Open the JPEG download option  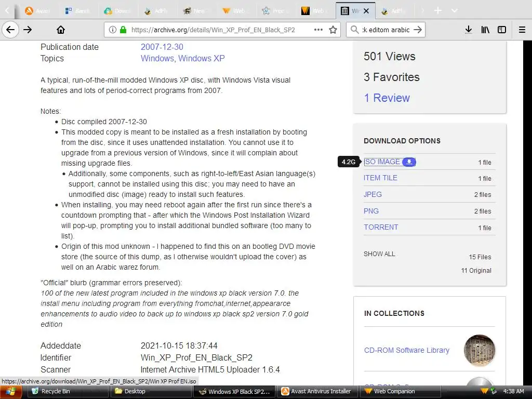pyautogui.click(x=373, y=194)
